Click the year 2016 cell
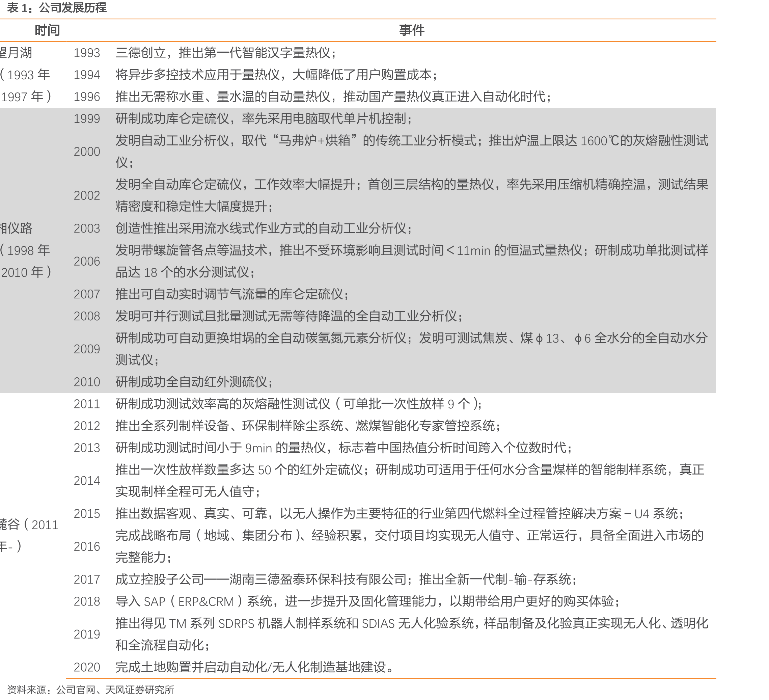 click(x=87, y=547)
